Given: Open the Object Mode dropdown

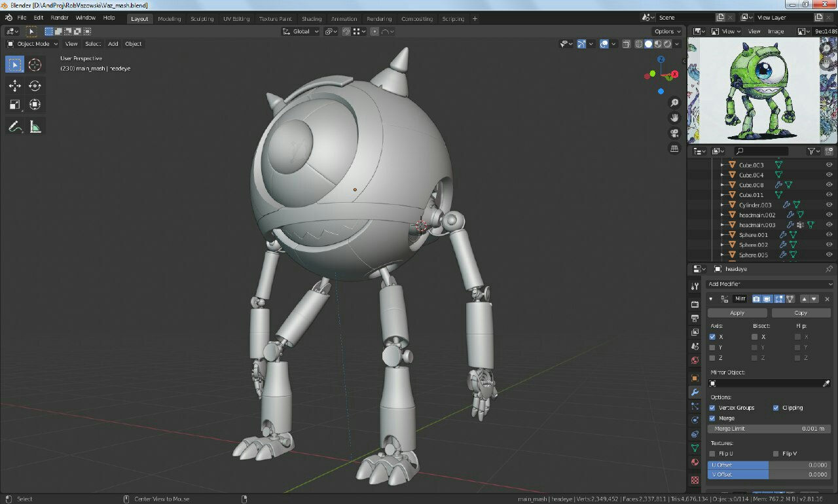Looking at the screenshot, I should pos(32,44).
